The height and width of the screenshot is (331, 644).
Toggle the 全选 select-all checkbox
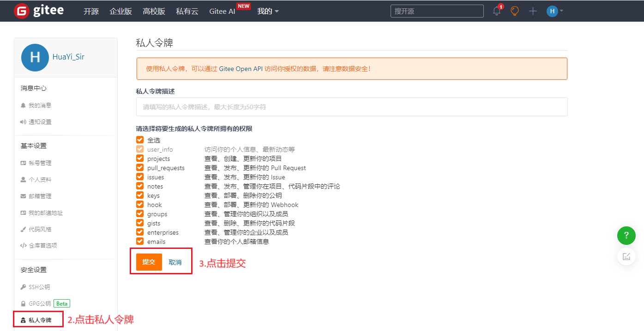point(140,140)
